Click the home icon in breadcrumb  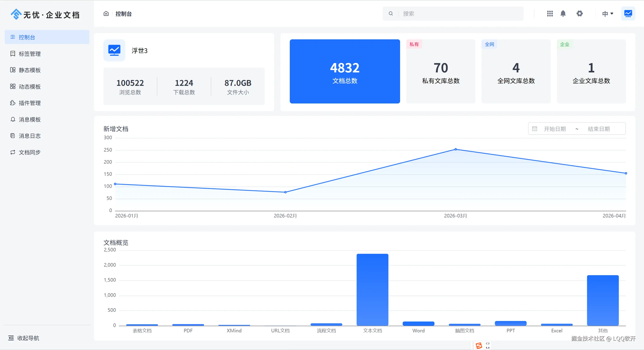point(106,14)
